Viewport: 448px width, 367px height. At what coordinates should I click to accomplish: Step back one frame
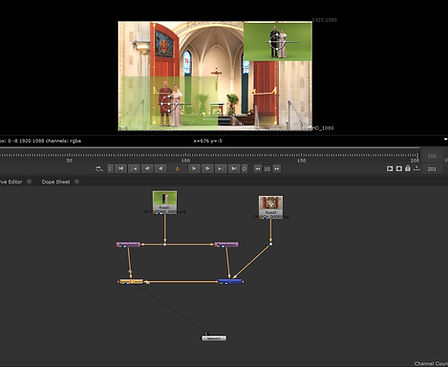[x=147, y=169]
